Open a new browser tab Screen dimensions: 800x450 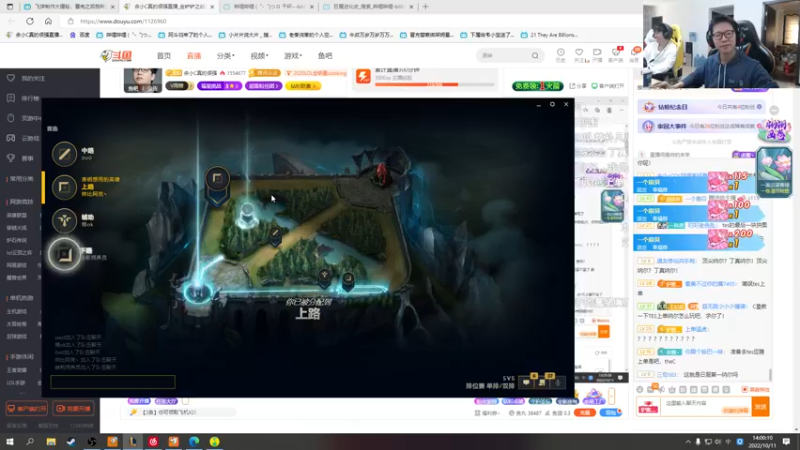[x=426, y=7]
